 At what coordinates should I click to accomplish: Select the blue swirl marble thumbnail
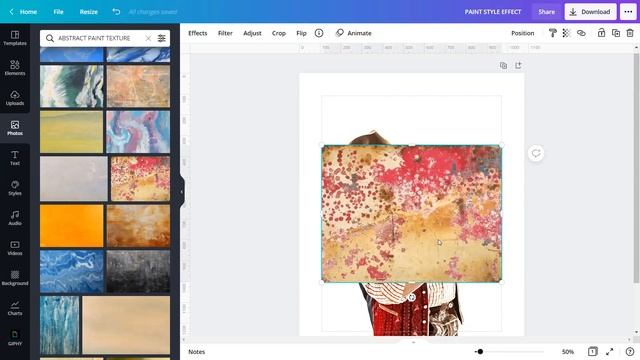tap(72, 271)
